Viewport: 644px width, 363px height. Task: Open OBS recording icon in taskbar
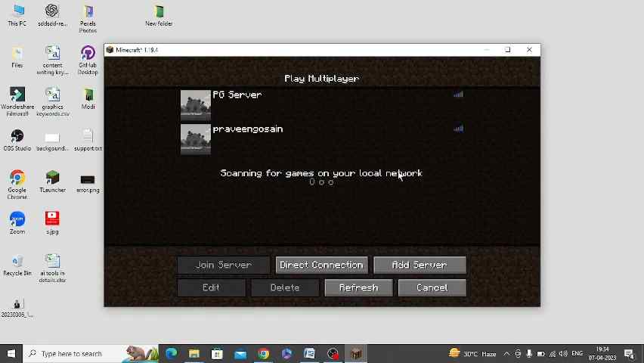[333, 353]
